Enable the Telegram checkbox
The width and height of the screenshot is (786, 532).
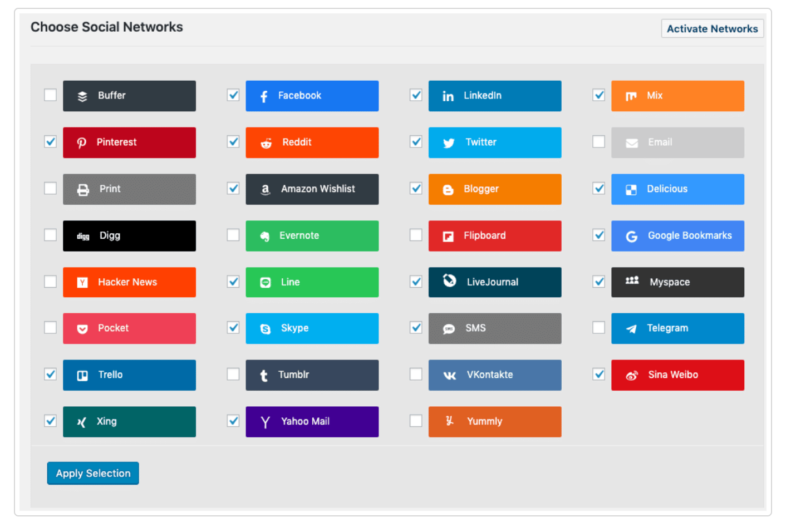(x=599, y=328)
